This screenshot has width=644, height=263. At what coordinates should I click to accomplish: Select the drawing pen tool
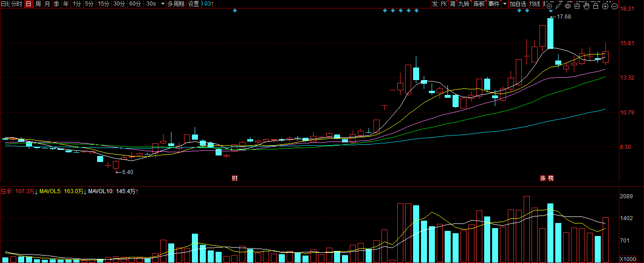coord(558,6)
